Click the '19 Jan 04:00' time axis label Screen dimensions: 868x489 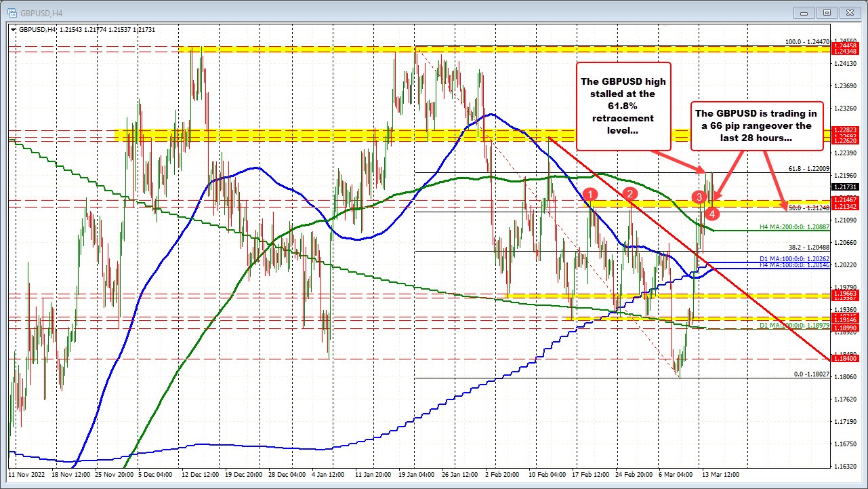[x=417, y=475]
